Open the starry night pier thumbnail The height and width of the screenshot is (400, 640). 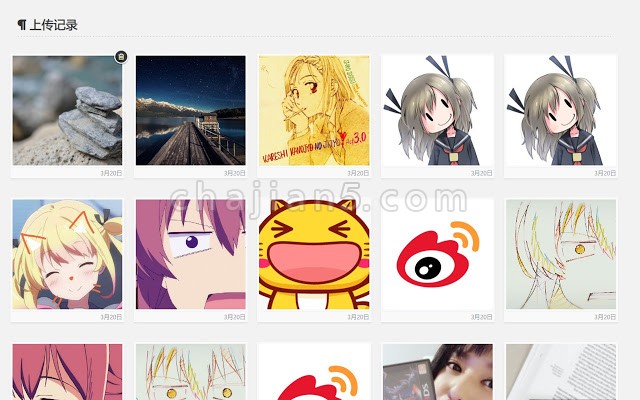tap(191, 111)
